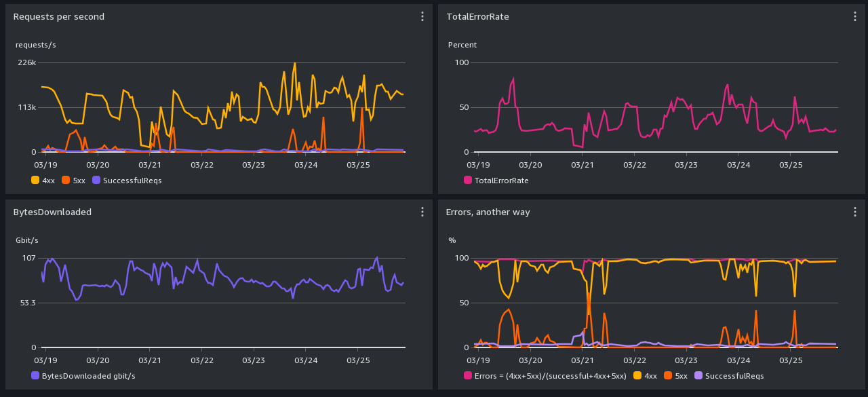Click the yellow 4xx legend icon
The image size is (868, 397).
(x=36, y=180)
